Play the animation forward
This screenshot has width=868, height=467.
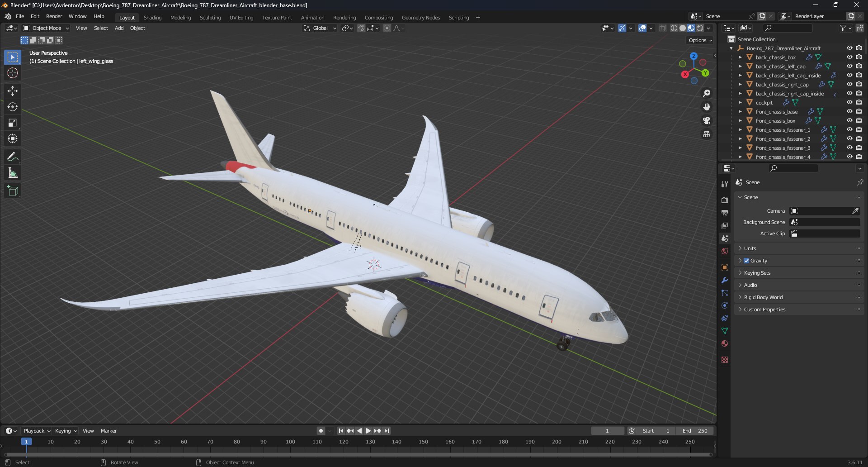[x=368, y=431]
